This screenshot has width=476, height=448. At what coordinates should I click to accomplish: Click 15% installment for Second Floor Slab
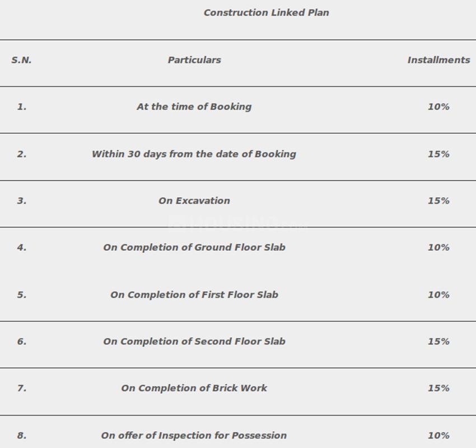coord(438,342)
